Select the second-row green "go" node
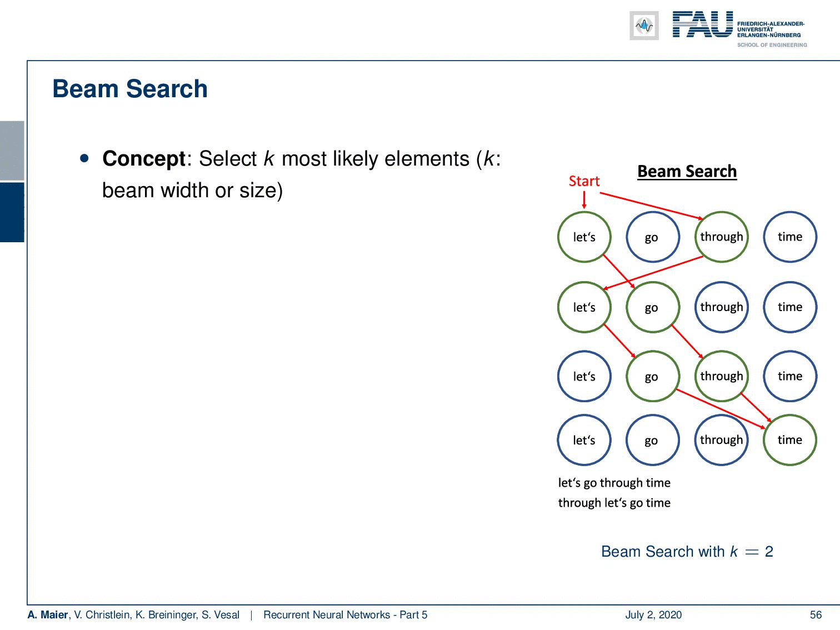The image size is (840, 630). click(x=653, y=307)
